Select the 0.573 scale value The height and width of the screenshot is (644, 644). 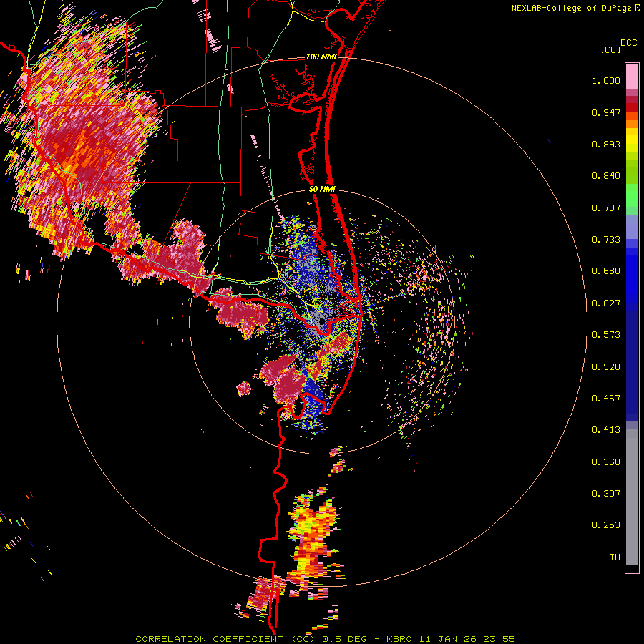pyautogui.click(x=606, y=335)
